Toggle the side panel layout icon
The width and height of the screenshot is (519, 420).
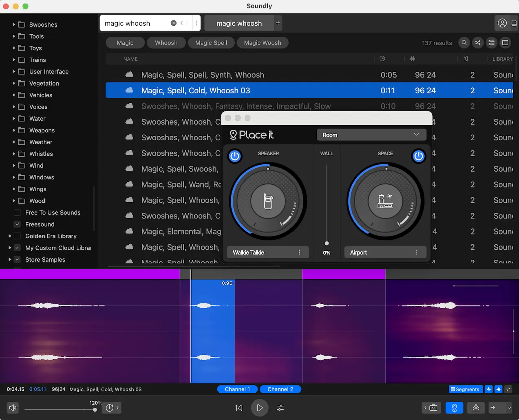click(506, 42)
